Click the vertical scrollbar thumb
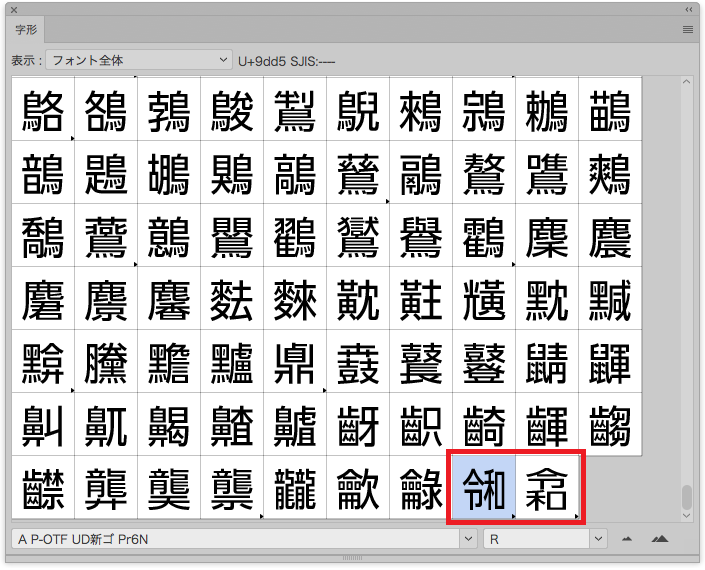Viewport: 705px width, 570px height. click(686, 497)
